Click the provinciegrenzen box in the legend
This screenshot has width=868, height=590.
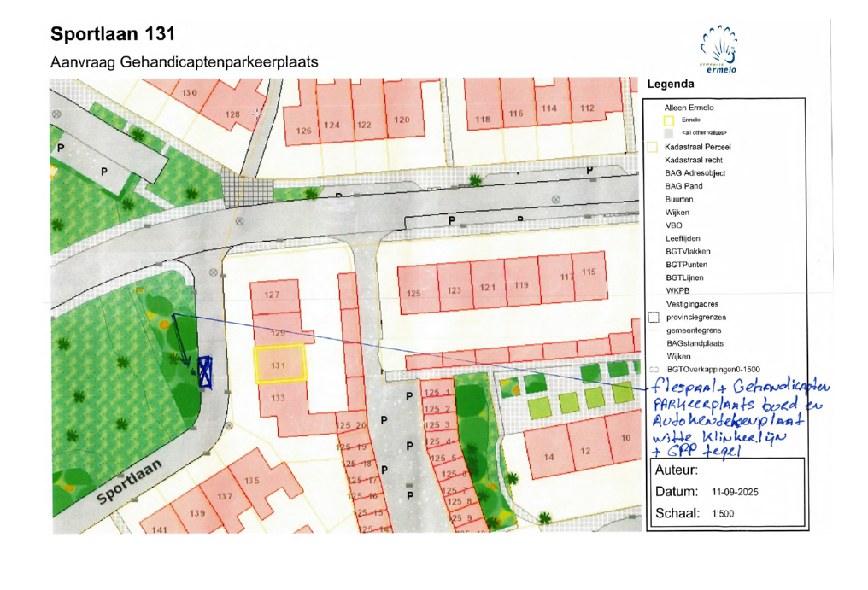pos(654,317)
